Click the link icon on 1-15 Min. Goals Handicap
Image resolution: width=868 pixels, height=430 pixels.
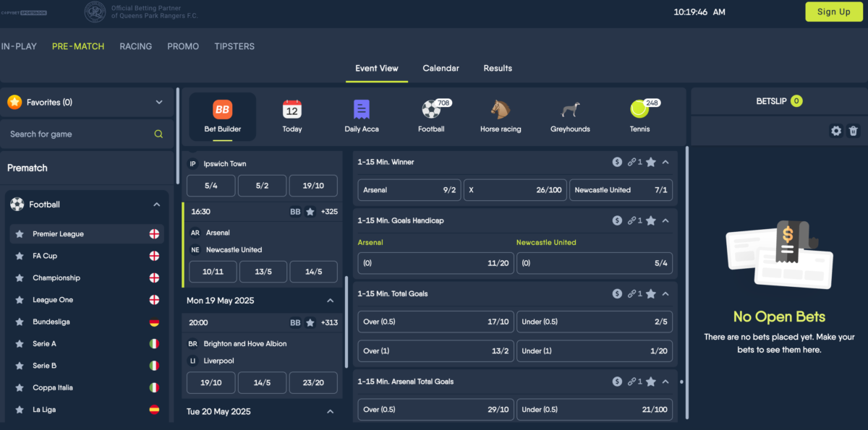tap(632, 220)
